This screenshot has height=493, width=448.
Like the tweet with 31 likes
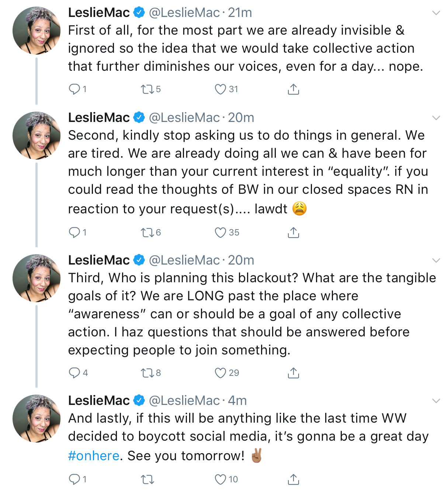220,89
